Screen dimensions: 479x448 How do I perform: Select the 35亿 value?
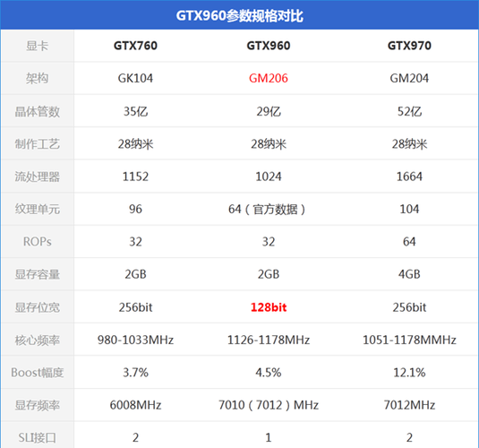pyautogui.click(x=135, y=111)
